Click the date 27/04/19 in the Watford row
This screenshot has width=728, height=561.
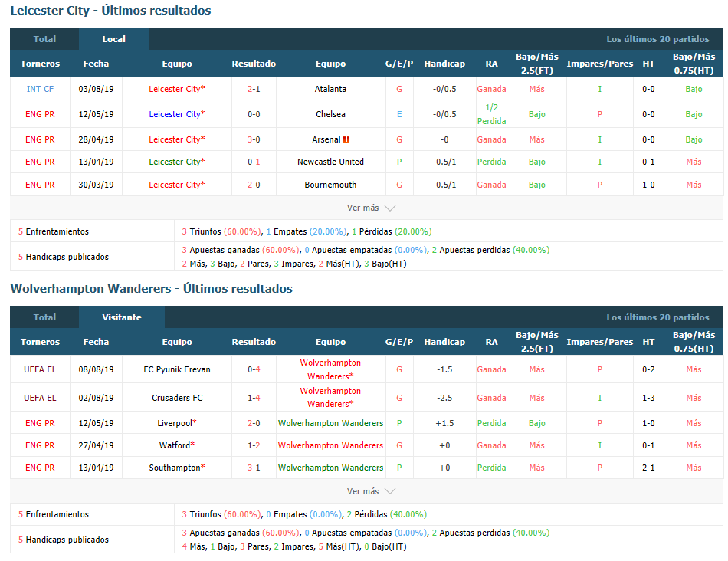click(96, 445)
